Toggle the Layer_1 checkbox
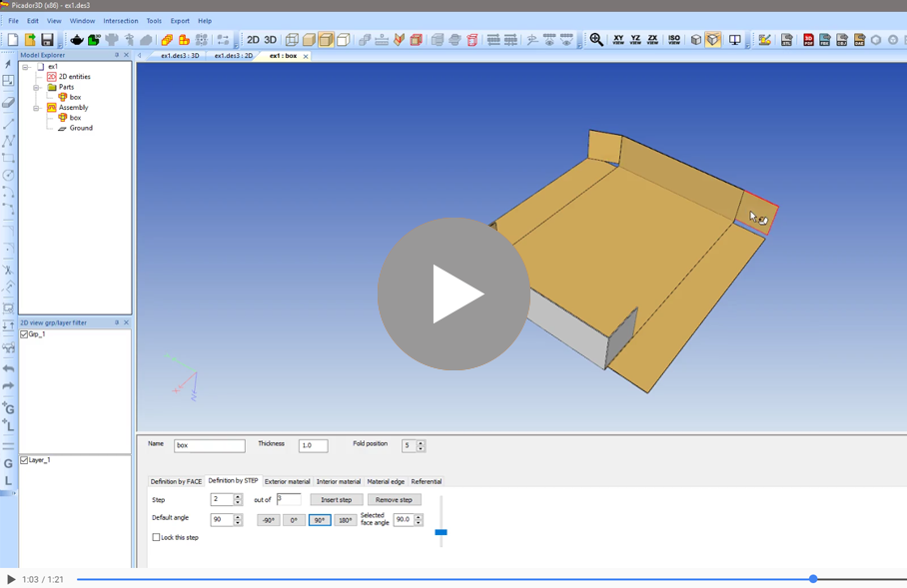 point(24,460)
